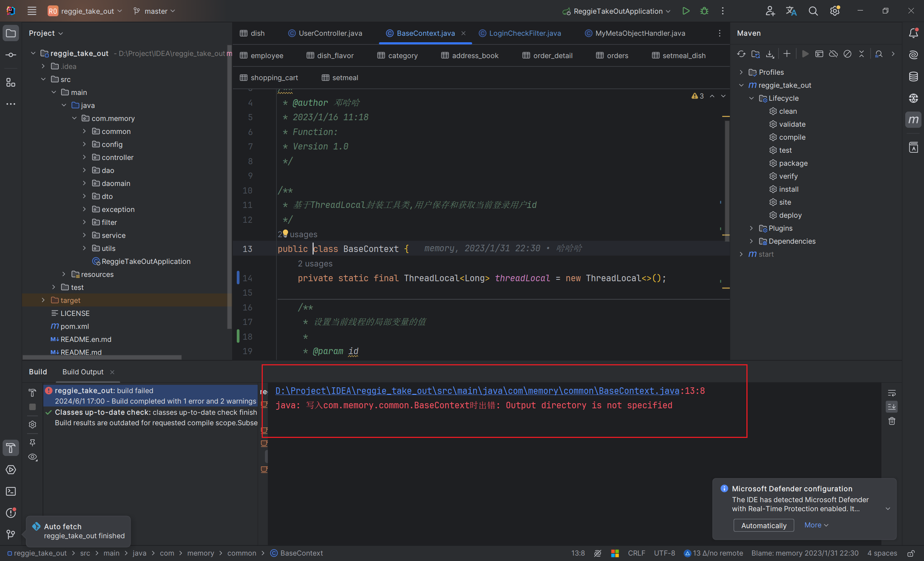Open the Project view dropdown

46,33
